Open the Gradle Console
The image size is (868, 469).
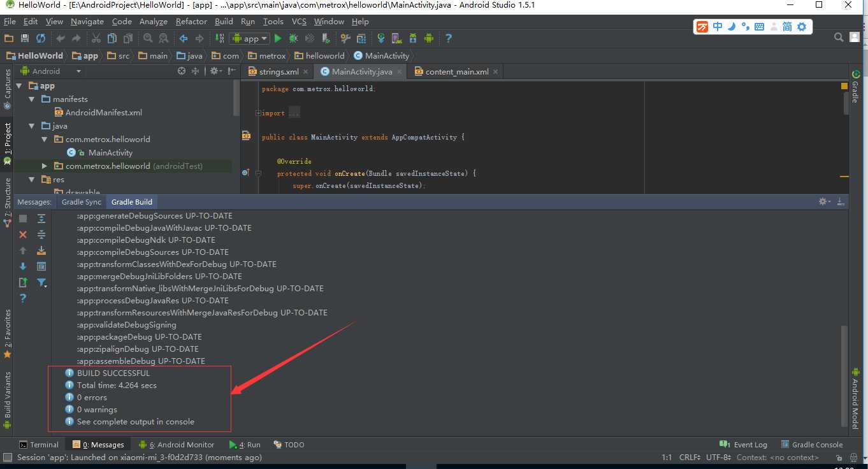(811, 445)
